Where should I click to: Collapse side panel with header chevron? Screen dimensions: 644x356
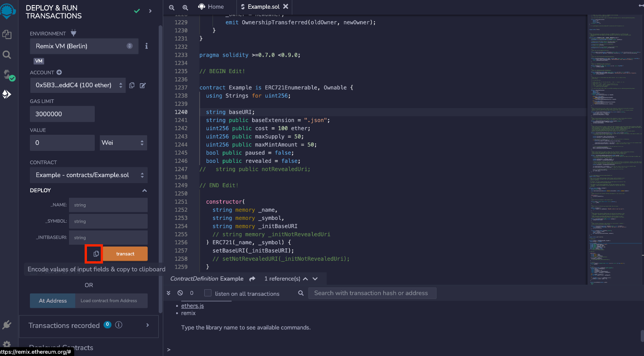point(150,11)
